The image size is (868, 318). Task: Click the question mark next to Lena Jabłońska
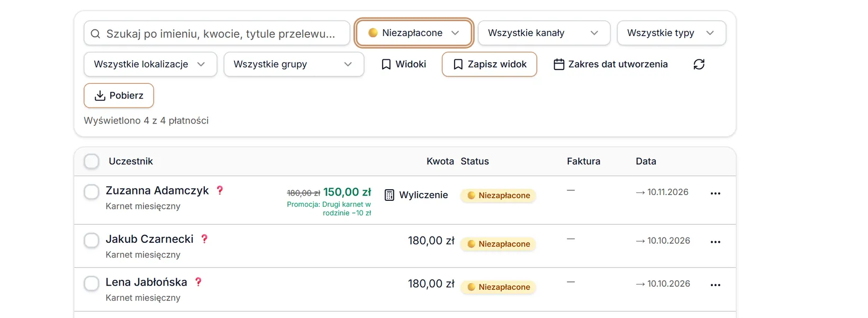click(198, 282)
